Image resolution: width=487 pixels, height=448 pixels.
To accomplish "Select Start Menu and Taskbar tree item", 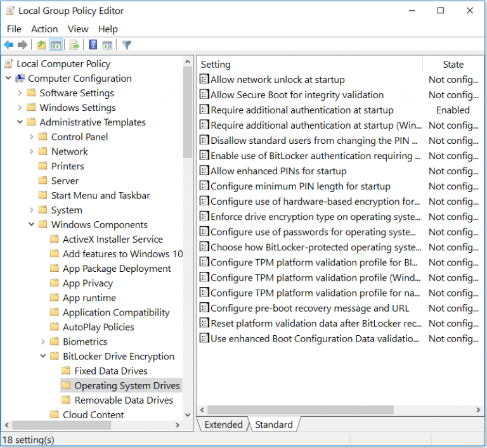I will (100, 195).
